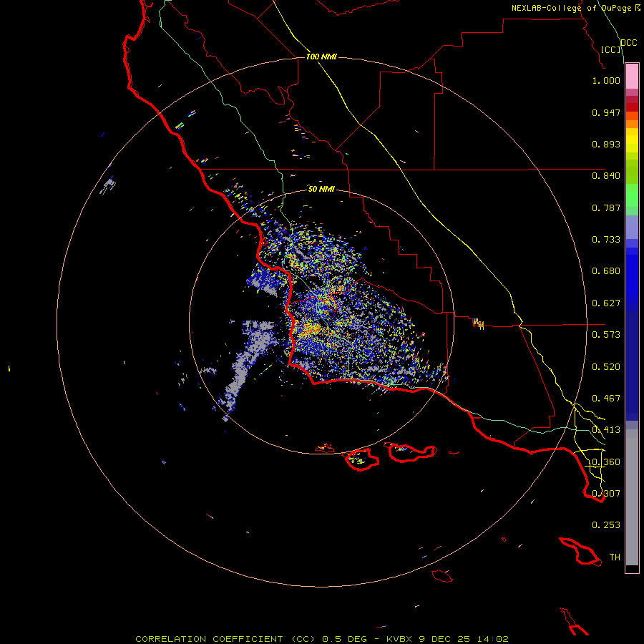Click the 0.733 scale value

coord(606,240)
